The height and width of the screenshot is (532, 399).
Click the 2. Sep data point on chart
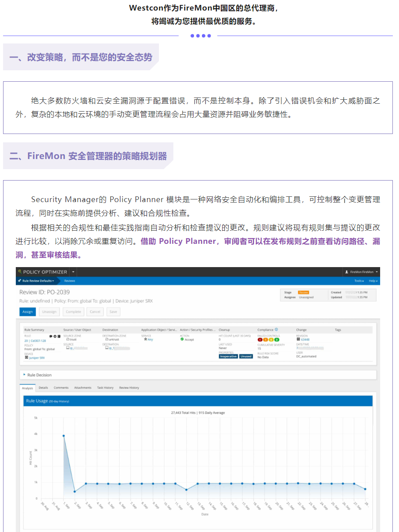click(x=75, y=492)
